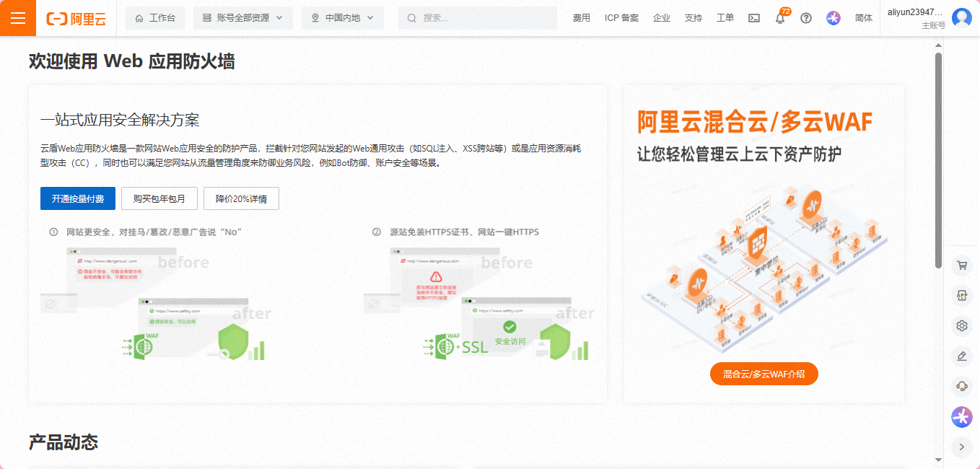Click 混合云/多云WAF介绍 button
The height and width of the screenshot is (469, 980).
coord(764,374)
